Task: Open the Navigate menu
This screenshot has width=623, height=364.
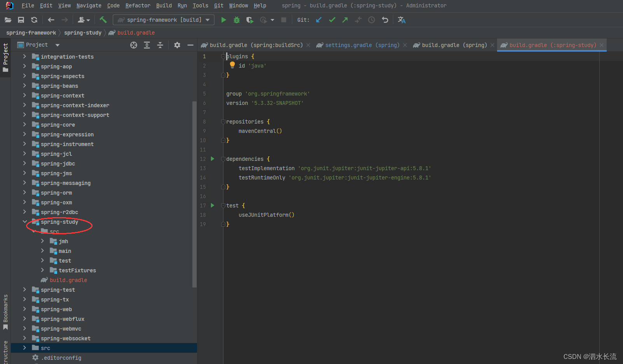Action: pos(89,5)
